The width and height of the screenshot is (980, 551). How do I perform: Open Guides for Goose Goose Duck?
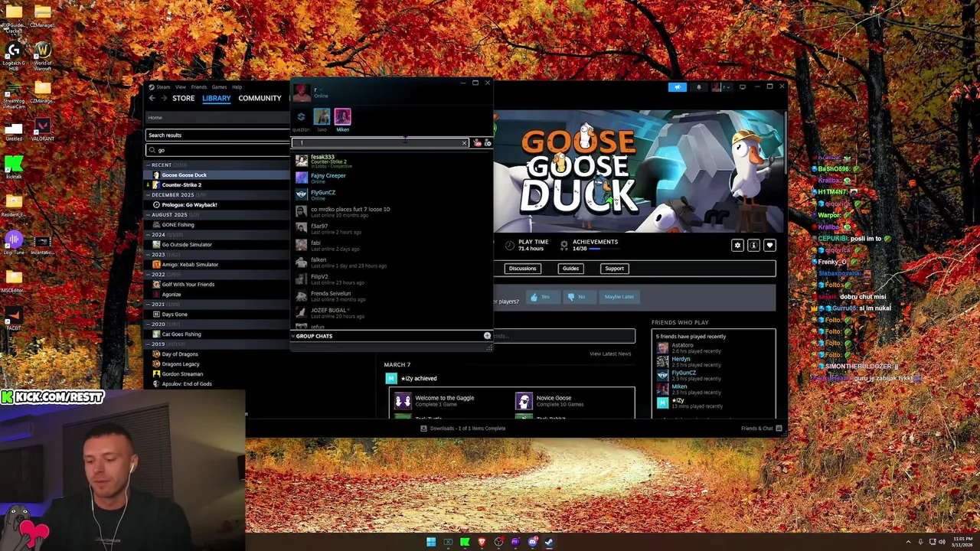[570, 269]
